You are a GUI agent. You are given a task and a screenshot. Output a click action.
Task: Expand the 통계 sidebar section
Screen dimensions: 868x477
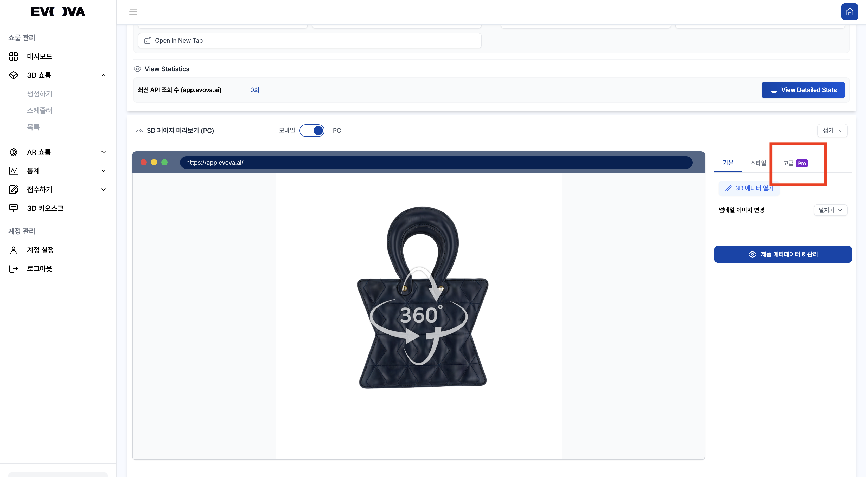104,171
